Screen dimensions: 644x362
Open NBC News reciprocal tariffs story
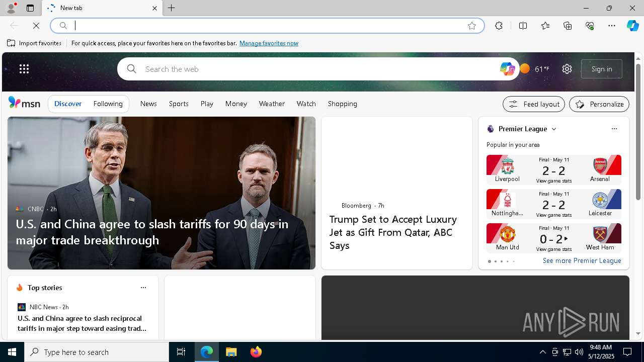pyautogui.click(x=82, y=323)
